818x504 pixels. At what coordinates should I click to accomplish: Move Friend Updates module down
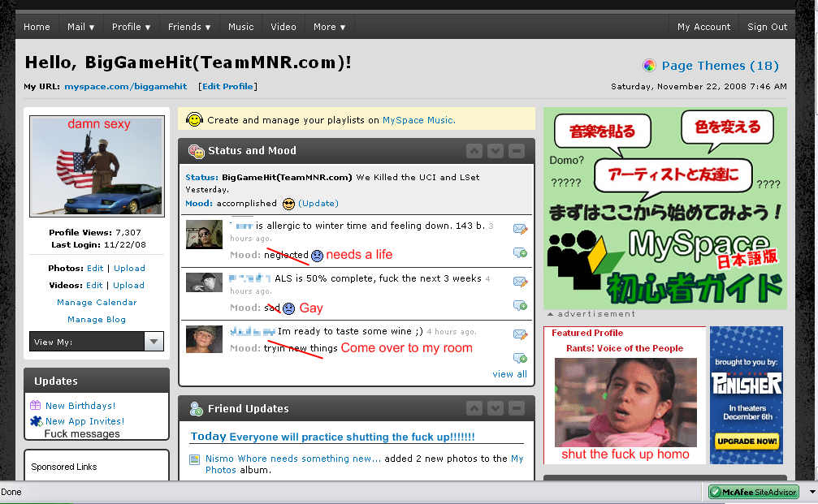(x=495, y=408)
